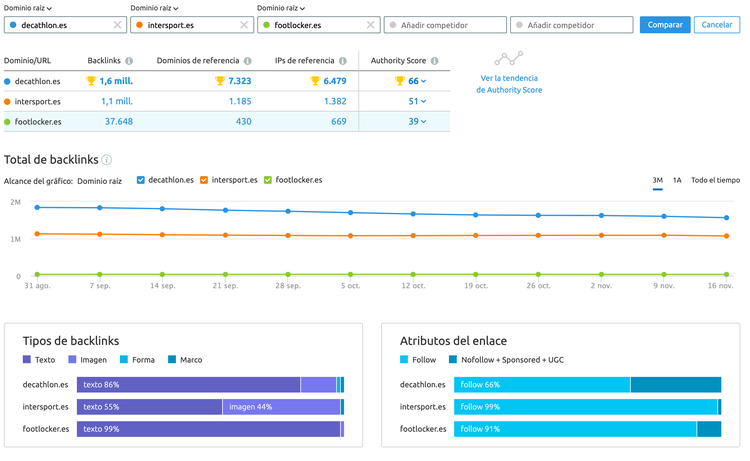Screen dimensions: 750x461
Task: Select Todo el tiempo range tab
Action: [x=715, y=180]
